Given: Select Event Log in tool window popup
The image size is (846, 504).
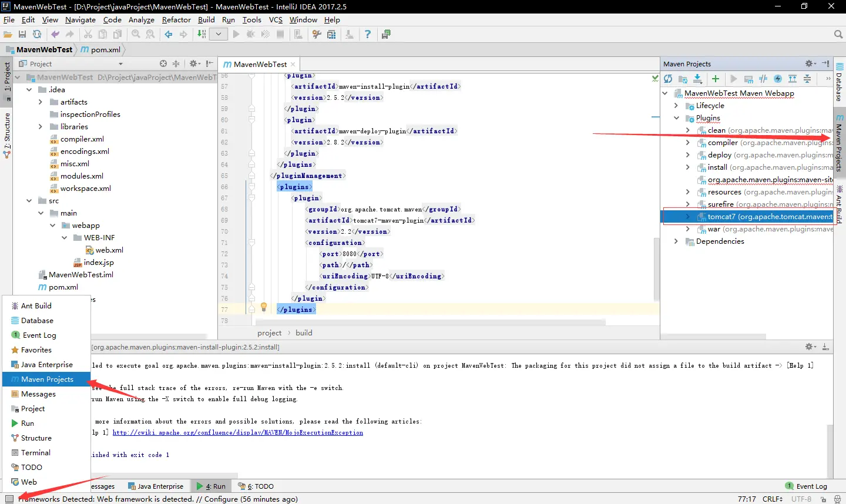Looking at the screenshot, I should click(x=47, y=335).
